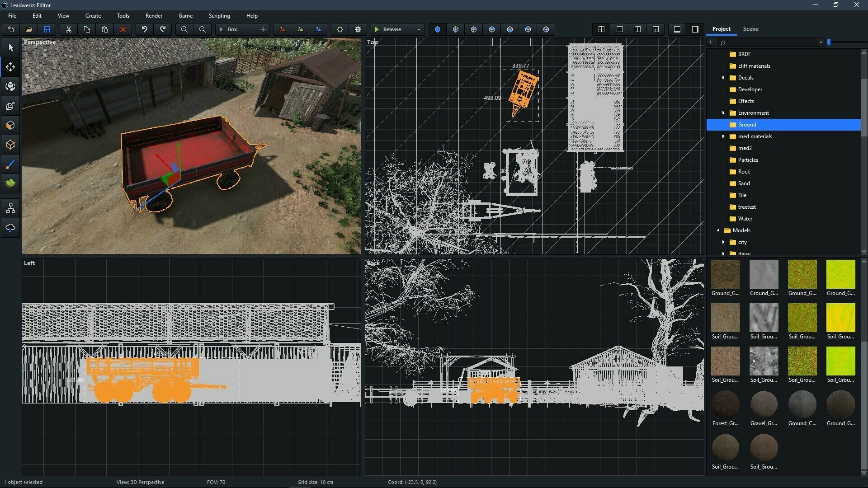Expand the Decals folder in Project tree
The width and height of the screenshot is (868, 488).
coord(724,77)
